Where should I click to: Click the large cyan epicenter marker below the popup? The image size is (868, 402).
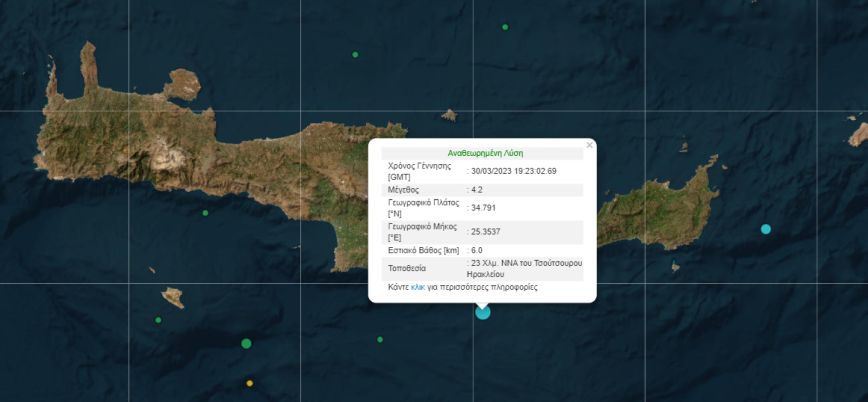pyautogui.click(x=483, y=312)
